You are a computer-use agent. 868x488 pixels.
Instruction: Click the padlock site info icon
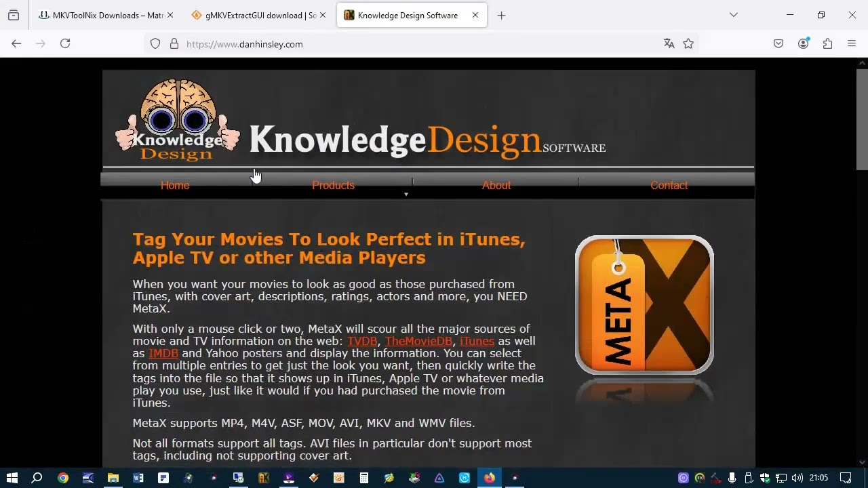click(x=174, y=44)
